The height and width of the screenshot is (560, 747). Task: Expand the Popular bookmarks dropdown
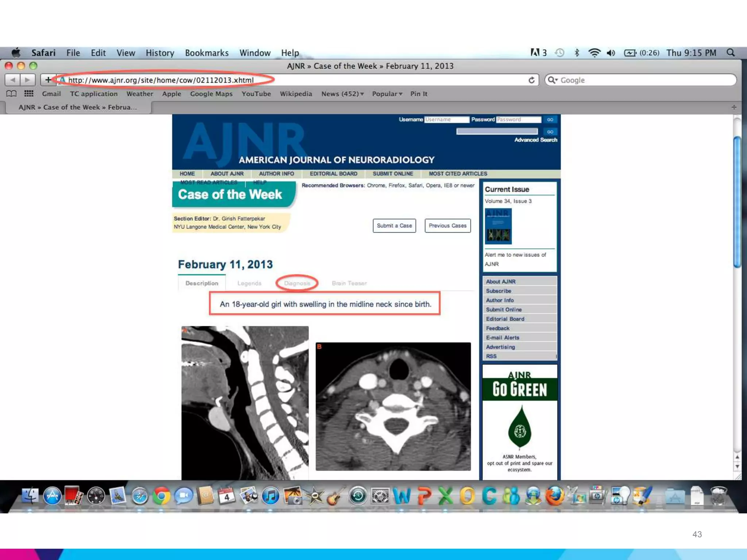(x=387, y=94)
